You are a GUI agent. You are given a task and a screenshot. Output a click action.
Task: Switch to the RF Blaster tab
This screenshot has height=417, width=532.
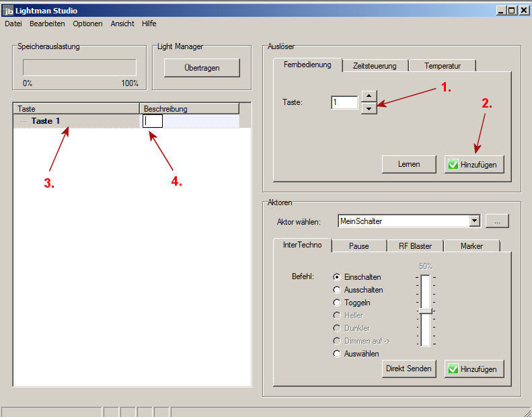pos(410,246)
